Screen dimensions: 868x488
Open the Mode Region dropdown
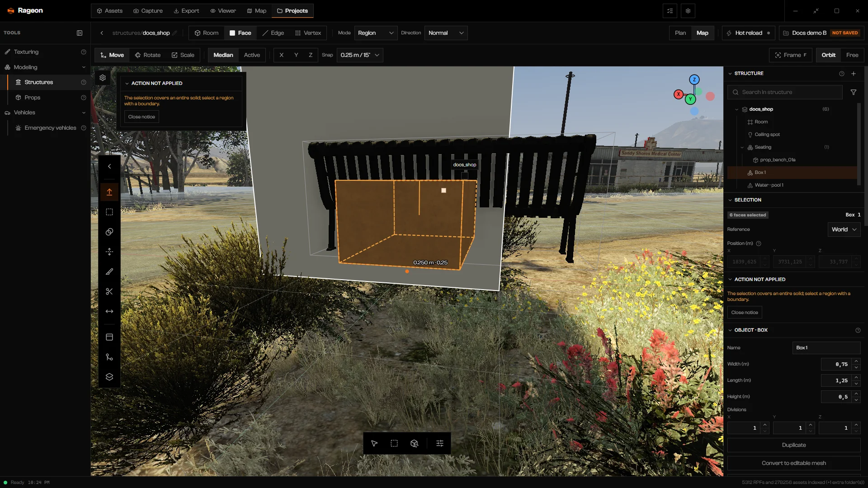tap(376, 33)
